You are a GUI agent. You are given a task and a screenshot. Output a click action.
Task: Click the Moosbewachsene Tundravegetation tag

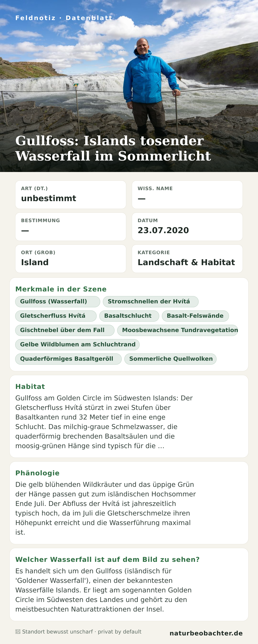(x=177, y=330)
